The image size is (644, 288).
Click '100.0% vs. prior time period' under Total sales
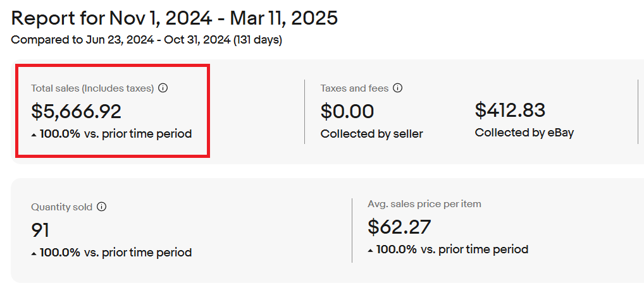click(x=116, y=134)
